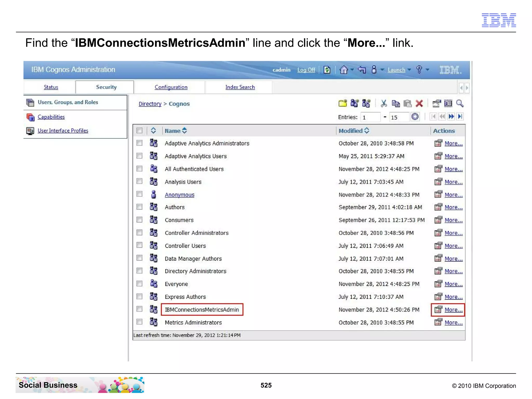Screen dimensions: 532x399
Task: Open the Configuration tab
Action: (171, 87)
